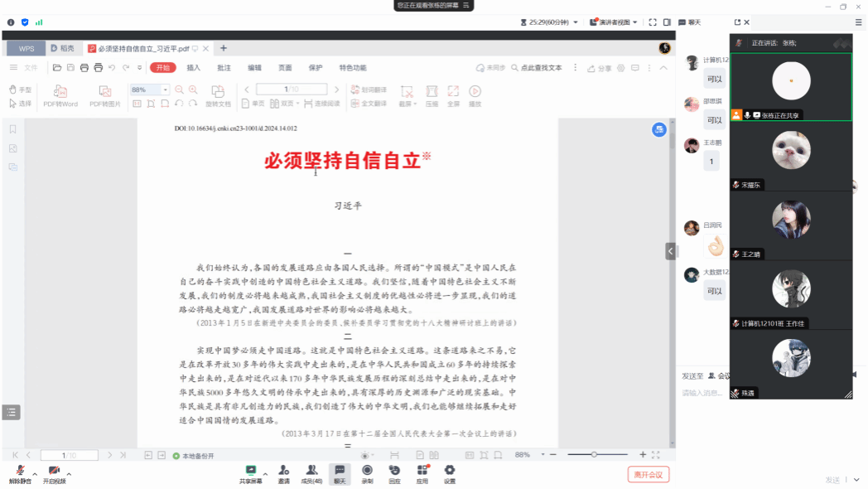The width and height of the screenshot is (868, 489).
Task: Open the 88% zoom level dropdown
Action: 166,90
